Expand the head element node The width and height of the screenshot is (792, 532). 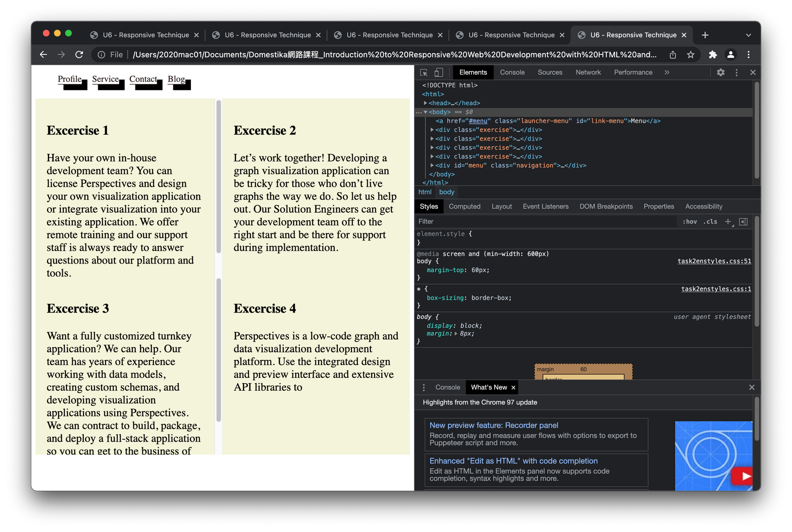click(425, 103)
